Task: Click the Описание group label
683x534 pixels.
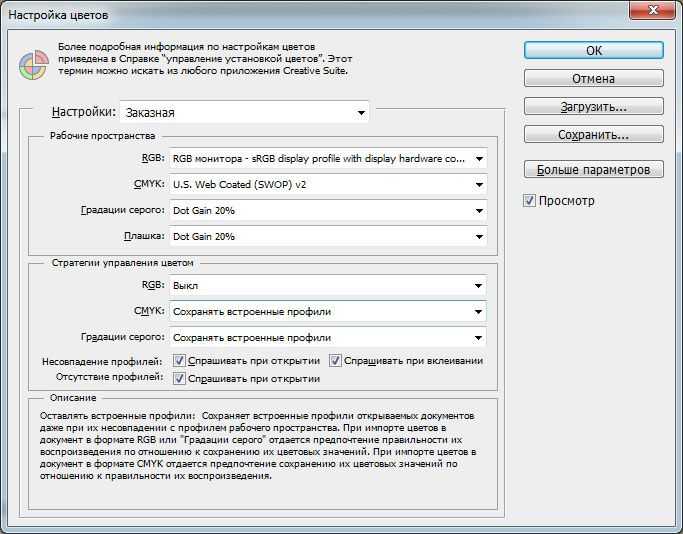Action: coord(73,398)
